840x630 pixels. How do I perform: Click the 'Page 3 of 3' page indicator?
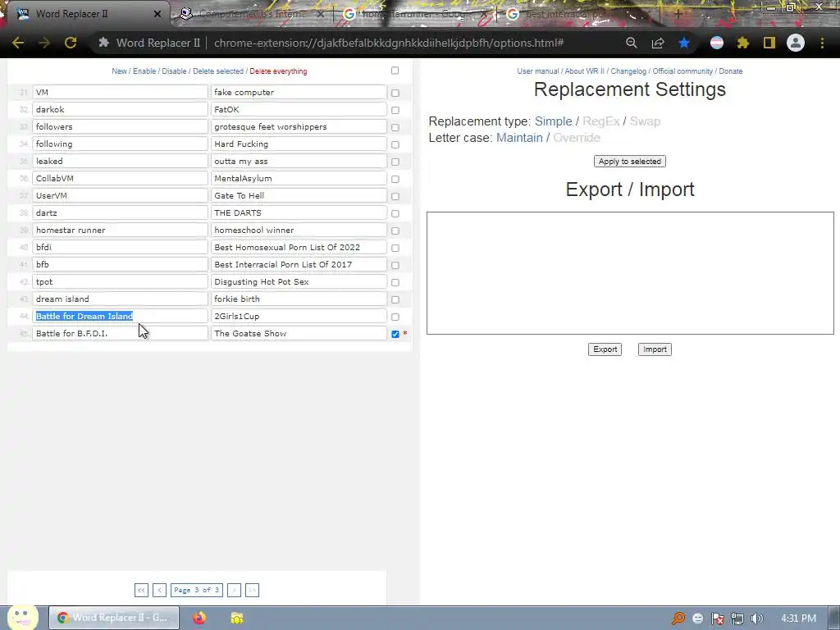[x=197, y=590]
